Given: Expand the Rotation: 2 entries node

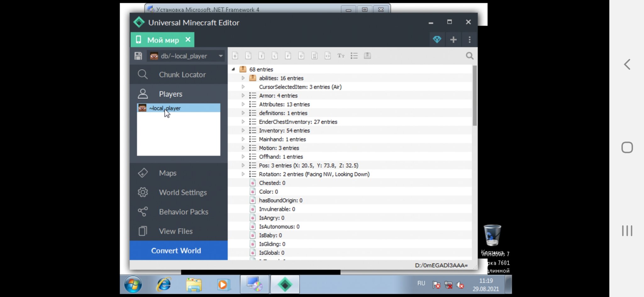Looking at the screenshot, I should (x=243, y=174).
